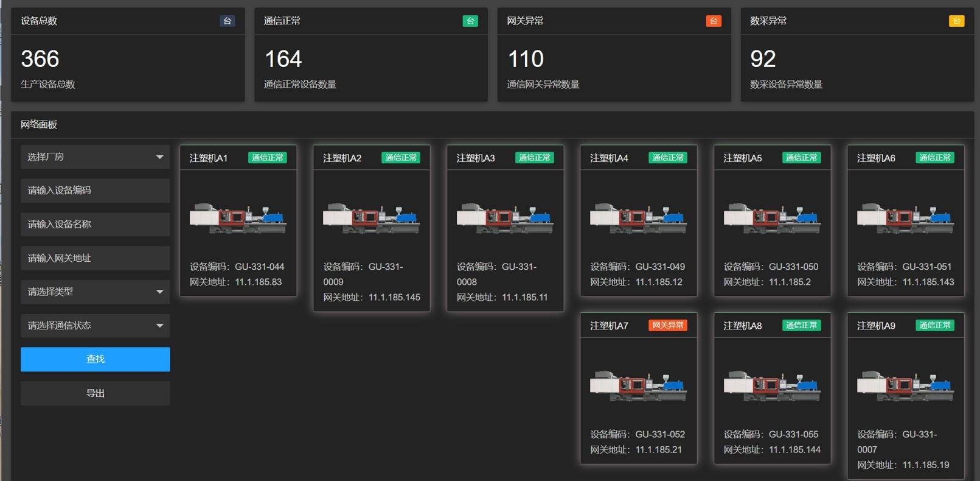Open the 请选择通信状态 dropdown
This screenshot has width=980, height=481.
coord(95,326)
